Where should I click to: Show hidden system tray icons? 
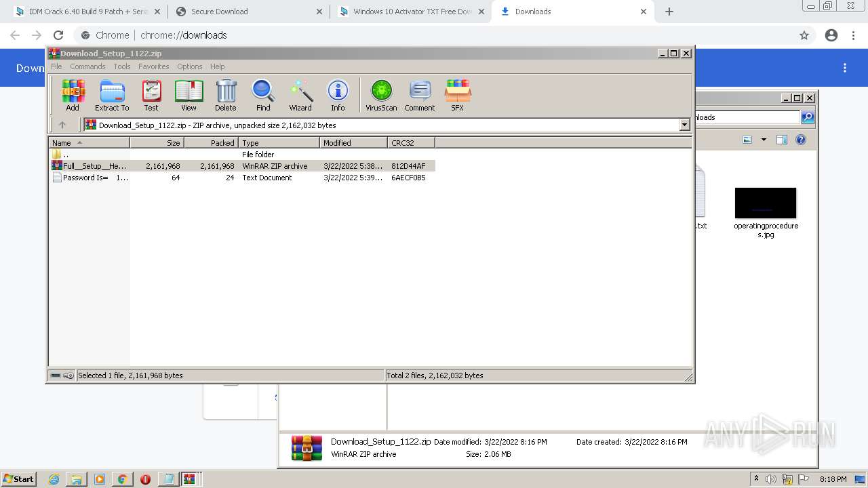pos(756,479)
